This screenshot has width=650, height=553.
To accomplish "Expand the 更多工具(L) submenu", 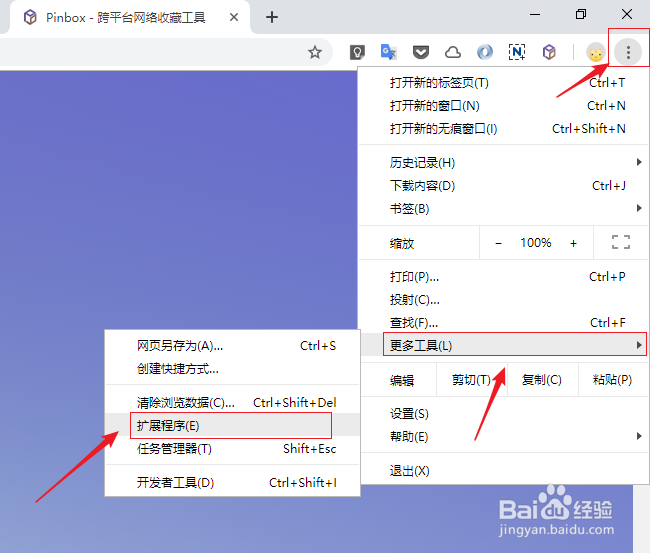I will click(503, 345).
